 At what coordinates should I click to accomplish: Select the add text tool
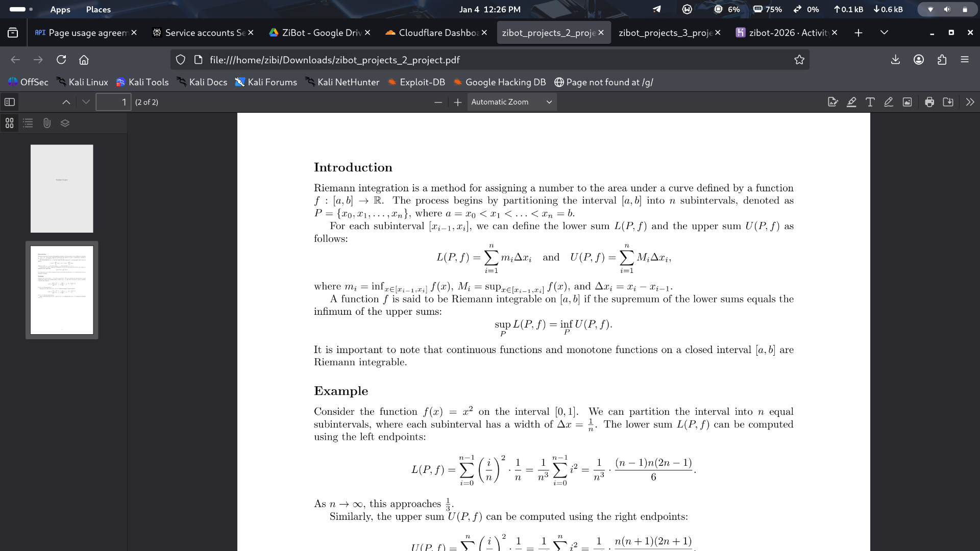870,102
